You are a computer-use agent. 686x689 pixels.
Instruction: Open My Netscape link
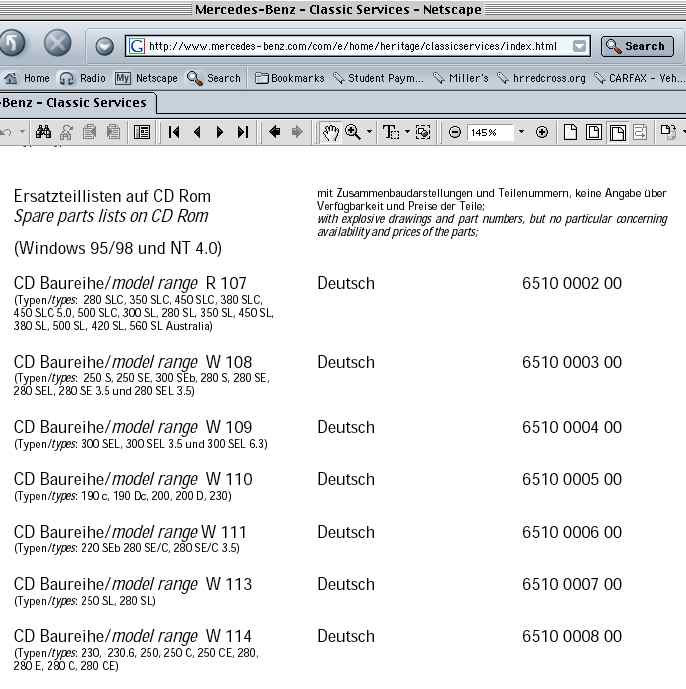point(146,78)
